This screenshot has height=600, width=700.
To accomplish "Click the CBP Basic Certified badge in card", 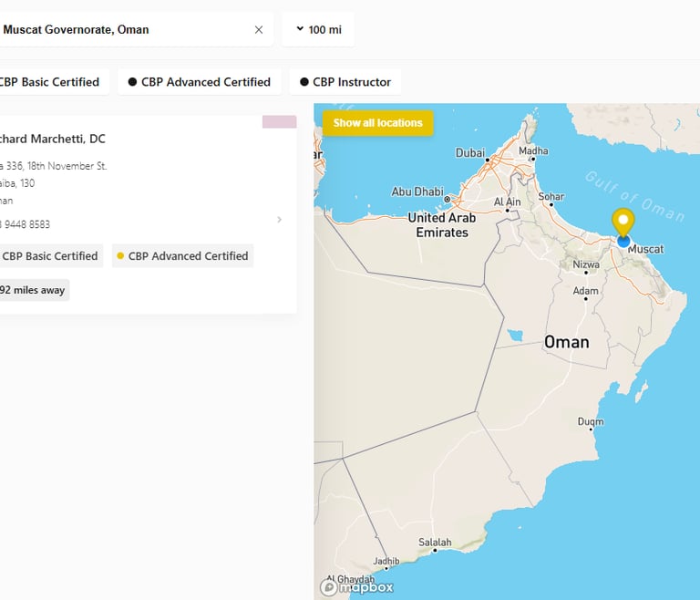I will pyautogui.click(x=49, y=256).
